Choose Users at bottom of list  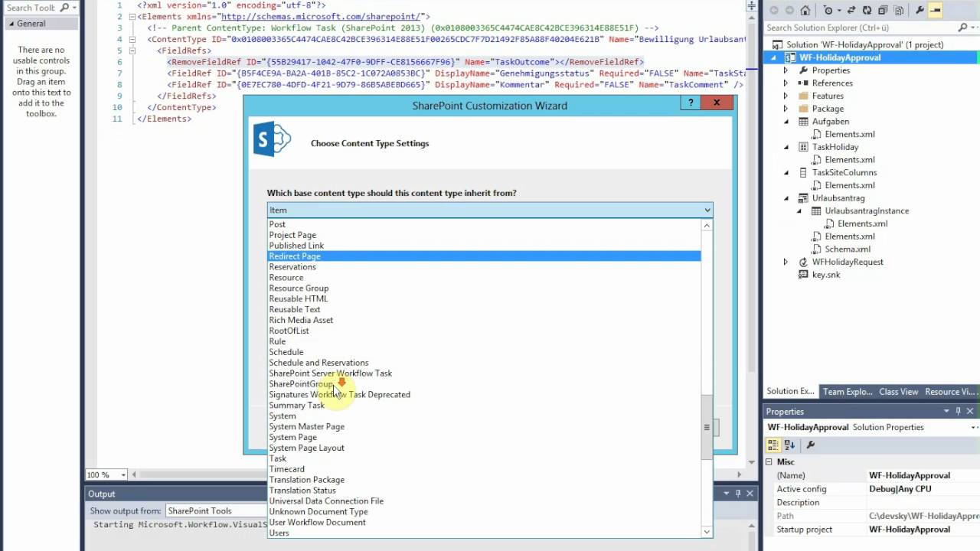coord(484,533)
